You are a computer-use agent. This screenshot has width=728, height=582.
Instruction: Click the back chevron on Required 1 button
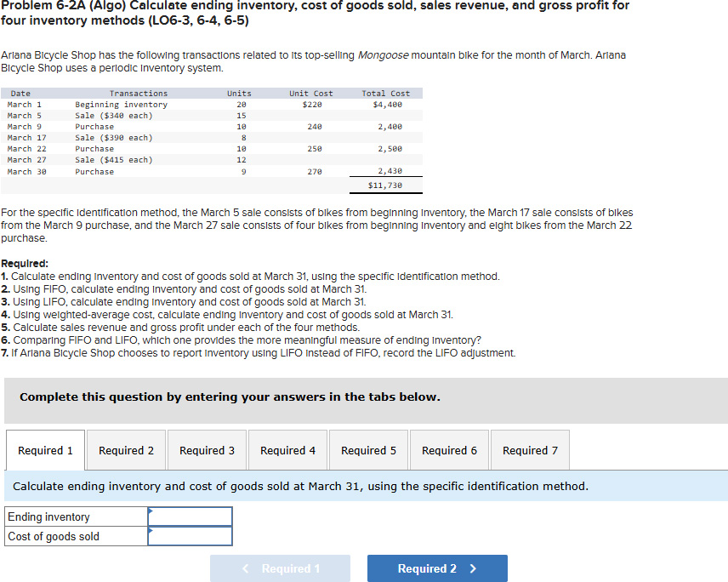click(246, 568)
